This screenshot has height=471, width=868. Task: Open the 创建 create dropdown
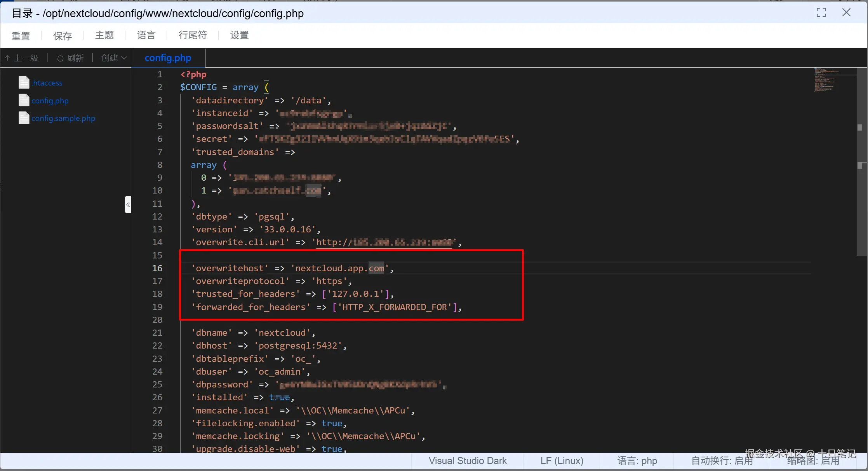coord(114,58)
